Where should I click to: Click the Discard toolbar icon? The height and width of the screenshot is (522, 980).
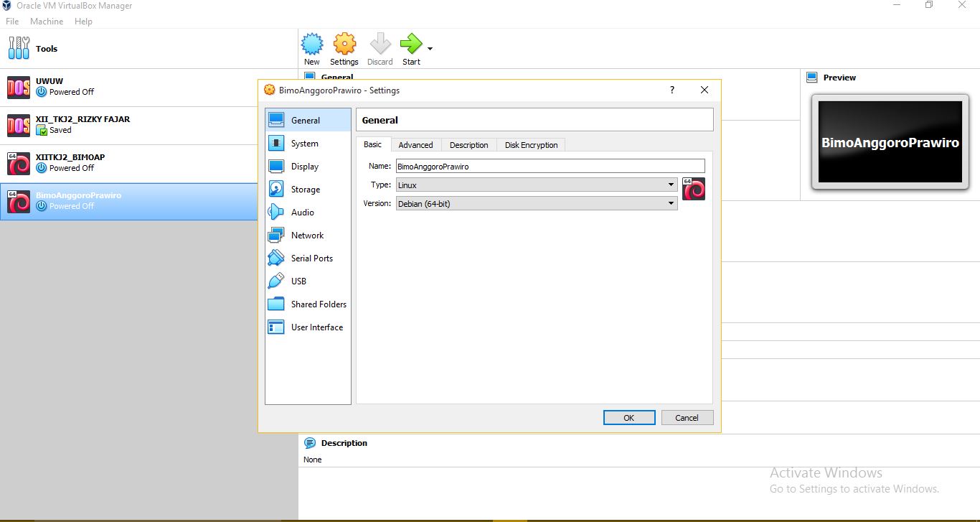pos(380,45)
